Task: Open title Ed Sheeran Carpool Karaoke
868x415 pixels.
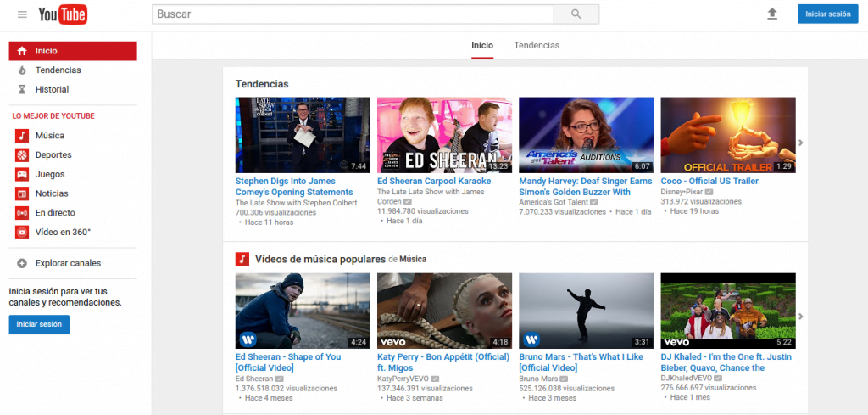Action: click(434, 181)
